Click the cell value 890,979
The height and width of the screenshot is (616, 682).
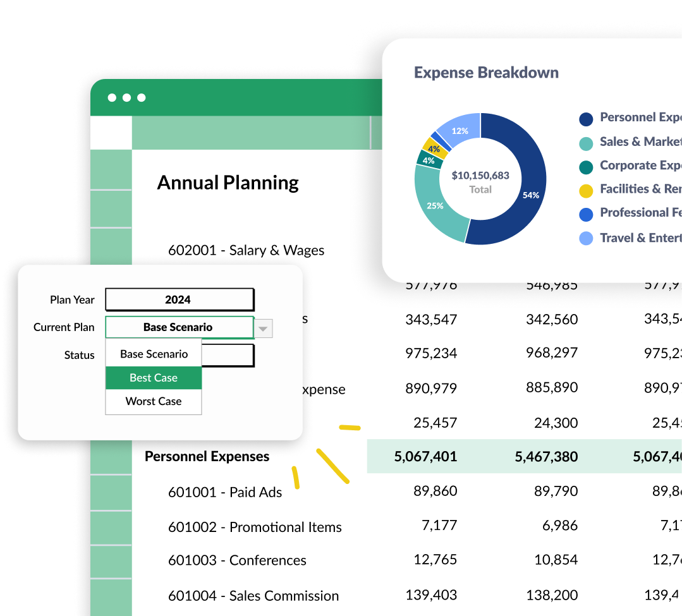point(431,388)
